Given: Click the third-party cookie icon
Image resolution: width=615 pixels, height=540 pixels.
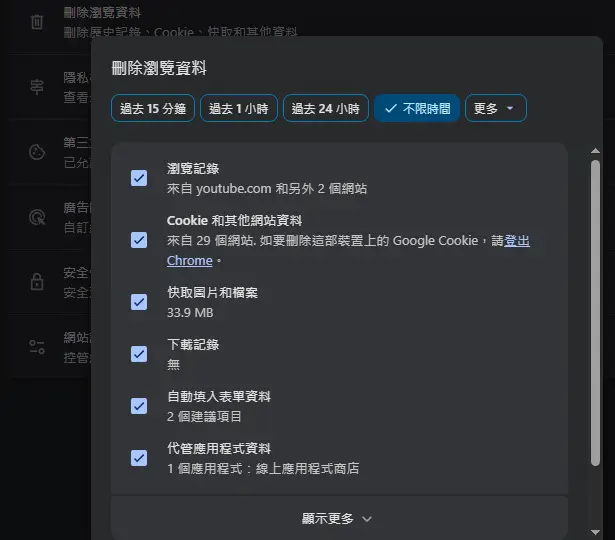Looking at the screenshot, I should click(37, 152).
